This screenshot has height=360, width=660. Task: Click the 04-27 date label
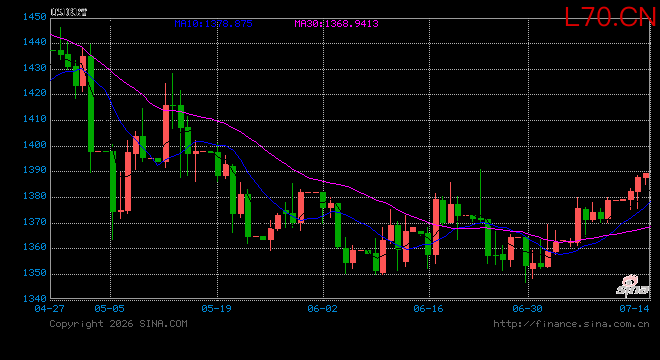coord(50,309)
